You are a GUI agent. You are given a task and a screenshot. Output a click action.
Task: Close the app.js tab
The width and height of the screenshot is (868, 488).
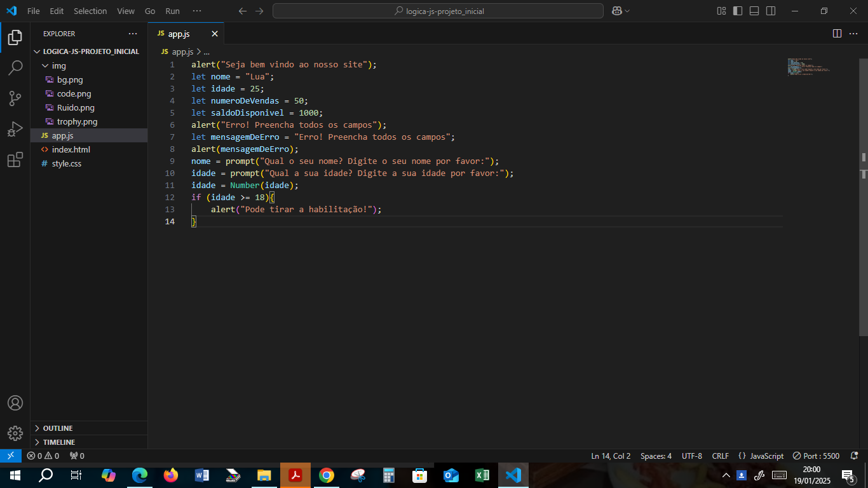[x=215, y=34]
